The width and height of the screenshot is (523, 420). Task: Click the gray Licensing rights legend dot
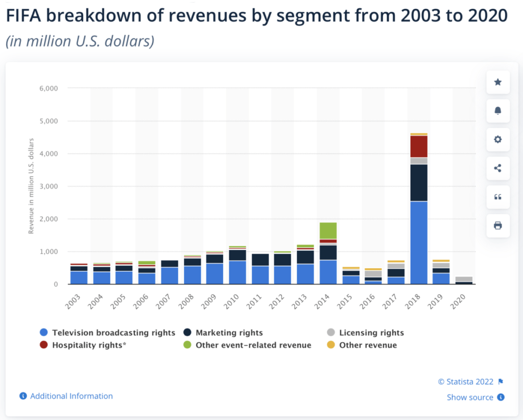pyautogui.click(x=331, y=332)
